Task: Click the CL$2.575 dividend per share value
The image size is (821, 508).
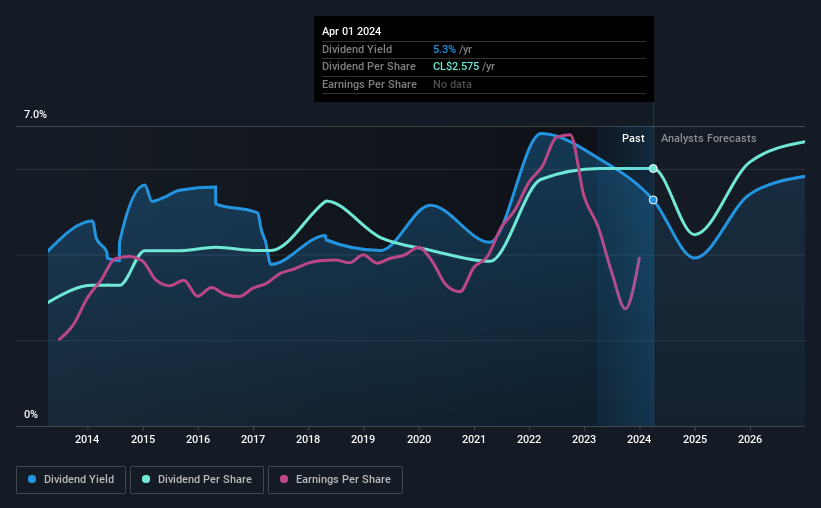Action: coord(456,67)
